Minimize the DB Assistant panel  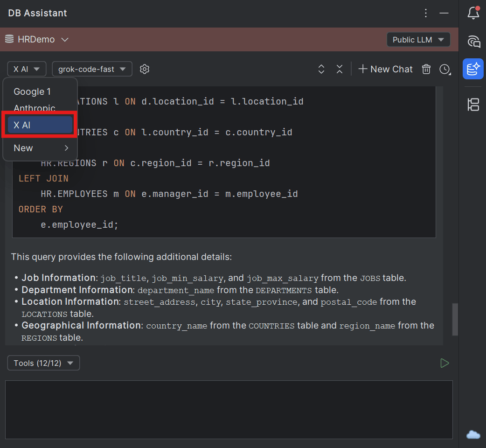click(444, 13)
